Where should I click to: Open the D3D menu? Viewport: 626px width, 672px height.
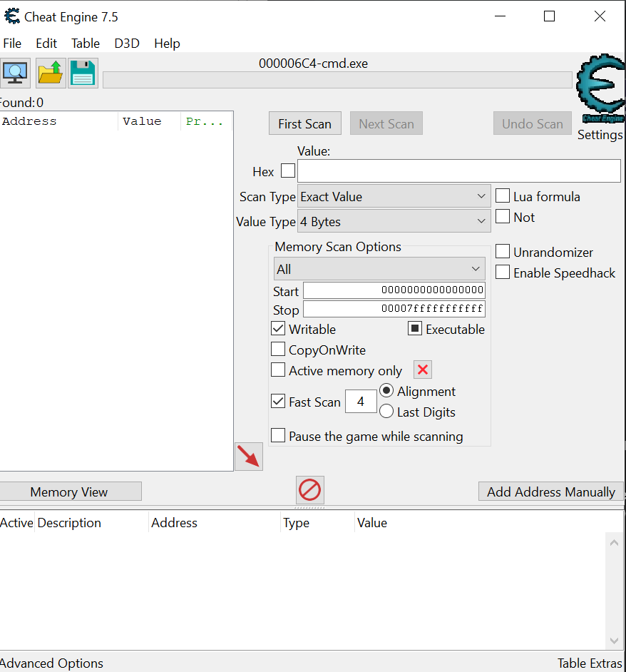click(x=127, y=44)
